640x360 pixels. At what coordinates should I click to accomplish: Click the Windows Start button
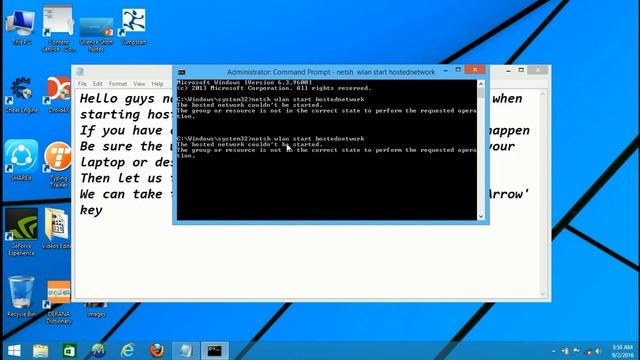point(14,350)
